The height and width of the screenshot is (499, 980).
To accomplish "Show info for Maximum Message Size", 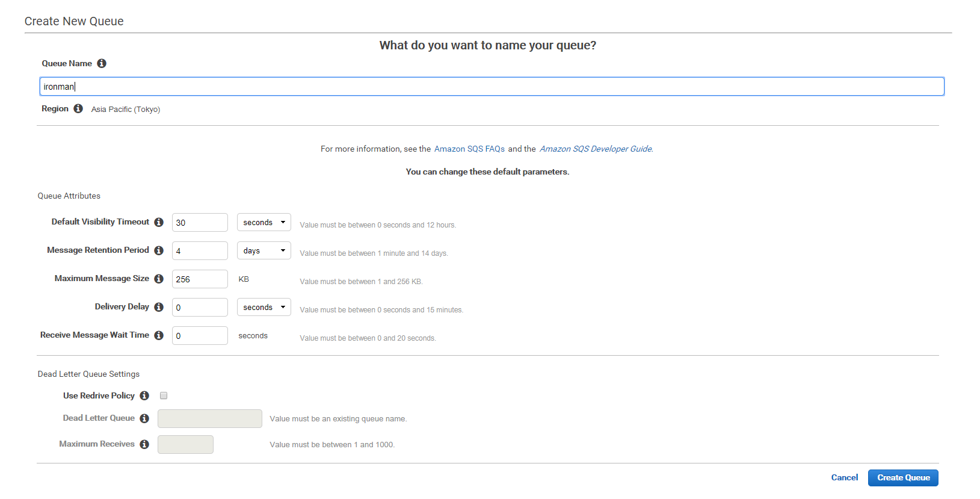I will 159,279.
